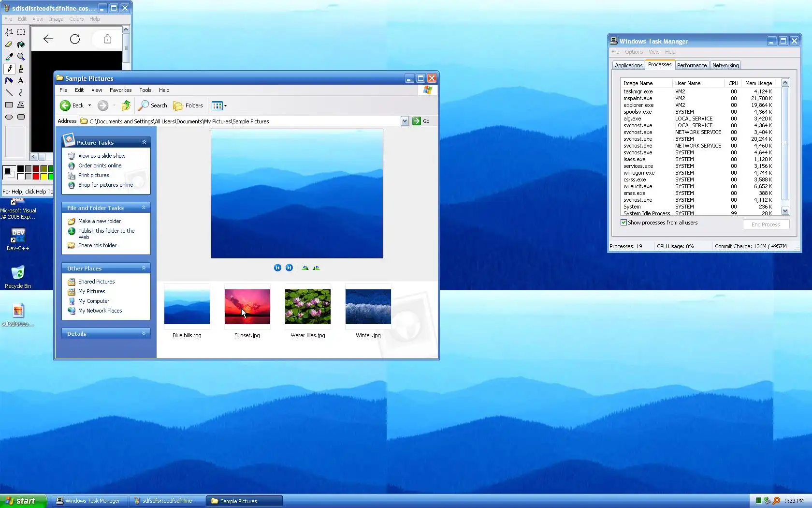Image resolution: width=812 pixels, height=508 pixels.
Task: Collapse the File and Folder Tasks panel
Action: tap(144, 208)
